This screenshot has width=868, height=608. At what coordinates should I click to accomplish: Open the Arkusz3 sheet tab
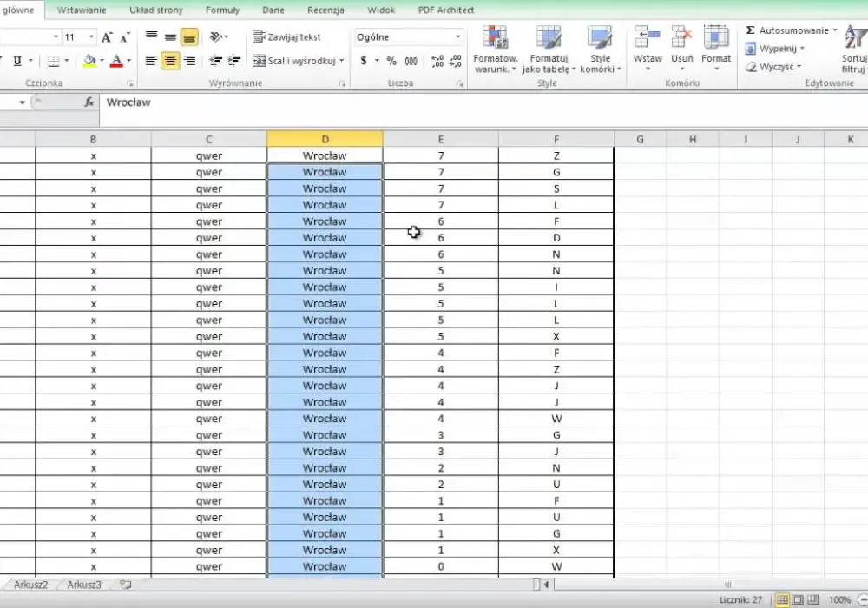point(84,585)
